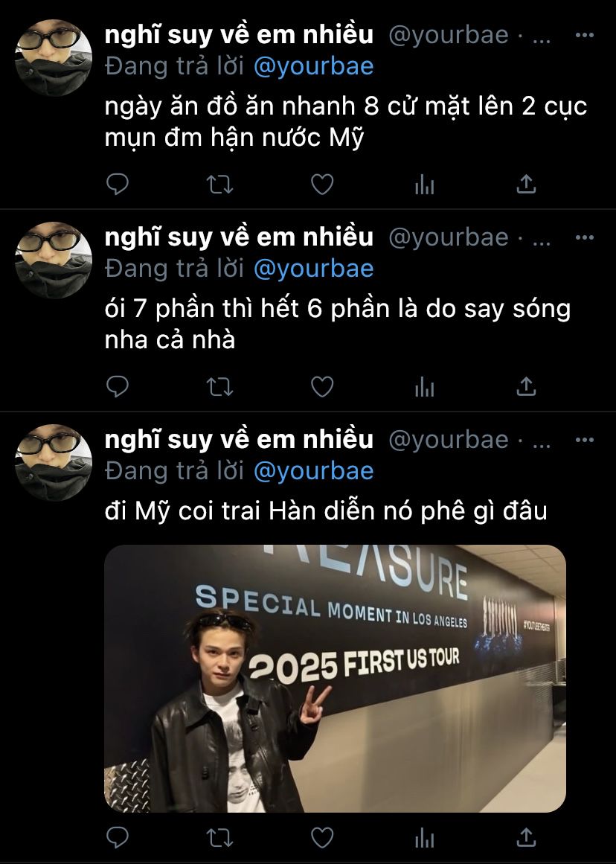Reply to the seasick tweet

click(x=117, y=386)
